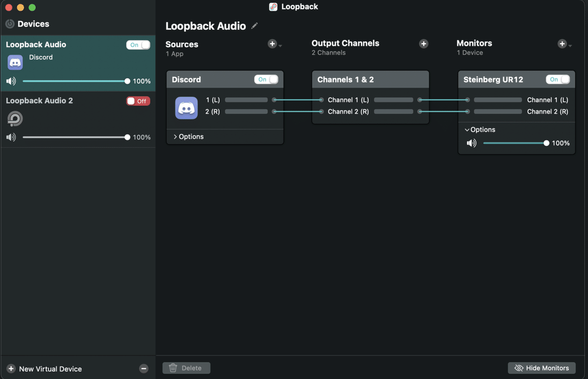This screenshot has width=588, height=379.
Task: Toggle Loopback Audio device On switch
Action: pyautogui.click(x=138, y=45)
